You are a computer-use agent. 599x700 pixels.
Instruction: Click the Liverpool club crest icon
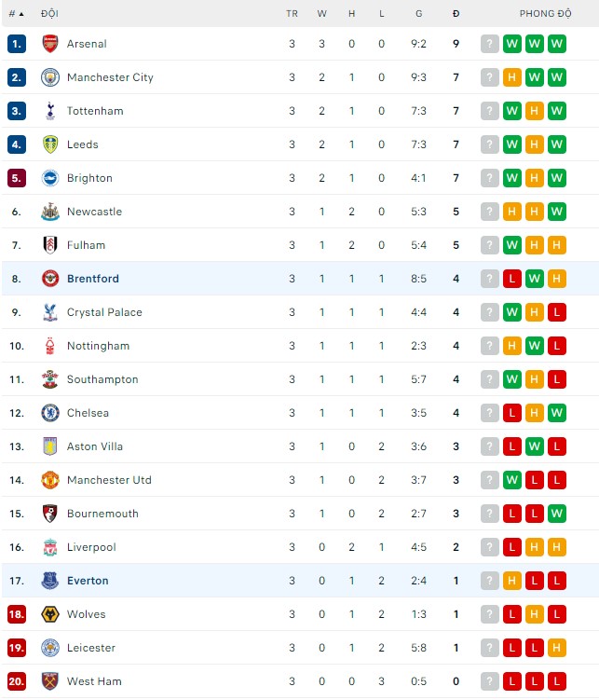pyautogui.click(x=50, y=547)
